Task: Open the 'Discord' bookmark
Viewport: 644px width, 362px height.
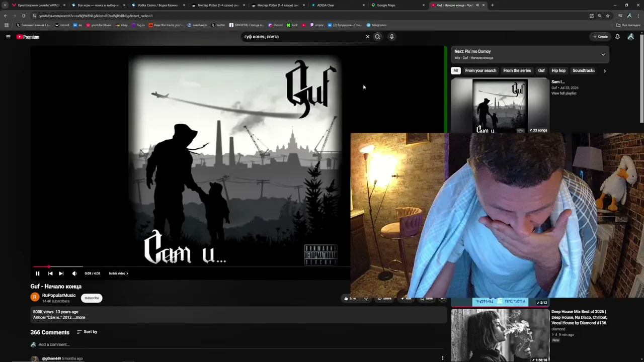Action: [x=275, y=25]
